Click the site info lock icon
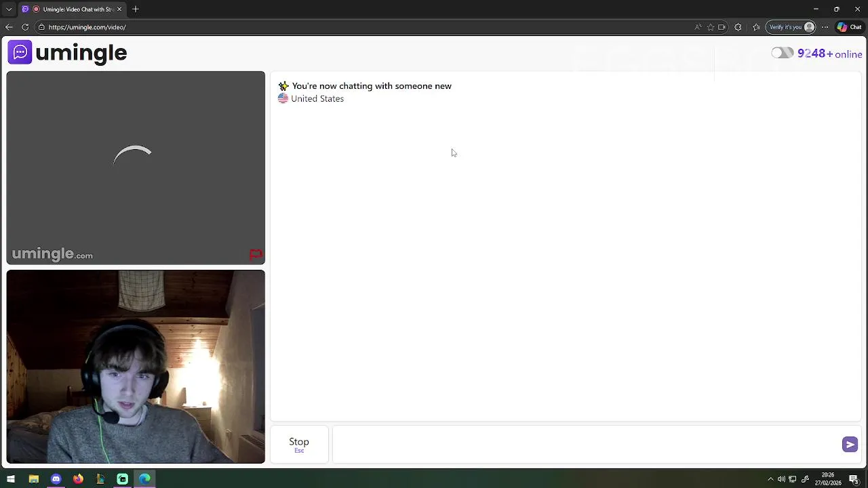 click(41, 27)
